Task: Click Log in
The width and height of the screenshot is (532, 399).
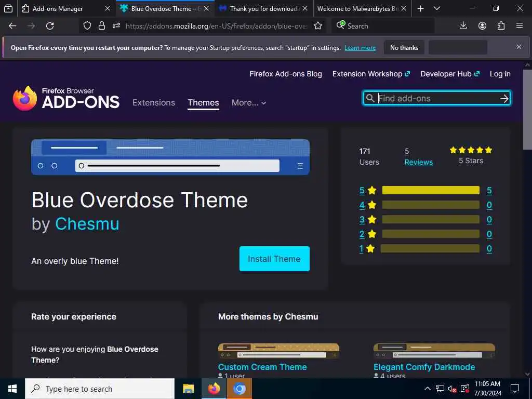Action: [500, 74]
